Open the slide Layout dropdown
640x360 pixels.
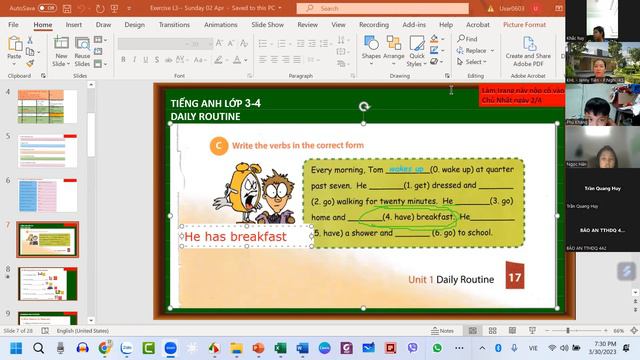[x=100, y=40]
